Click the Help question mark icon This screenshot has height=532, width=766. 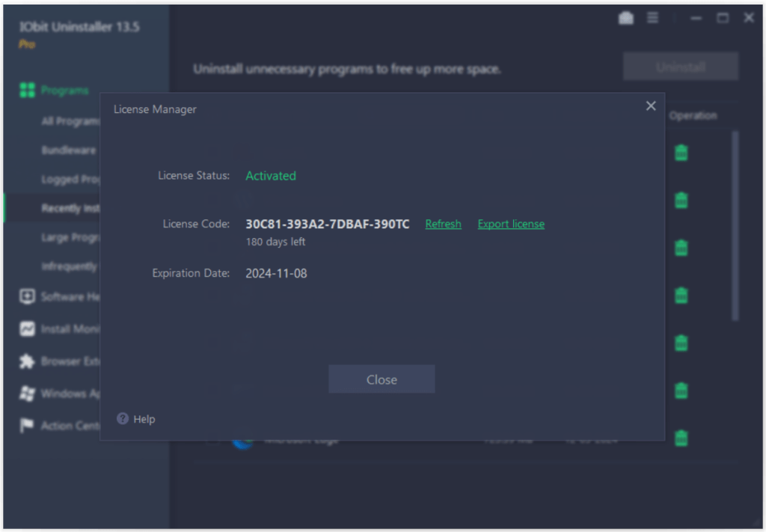[x=123, y=419]
